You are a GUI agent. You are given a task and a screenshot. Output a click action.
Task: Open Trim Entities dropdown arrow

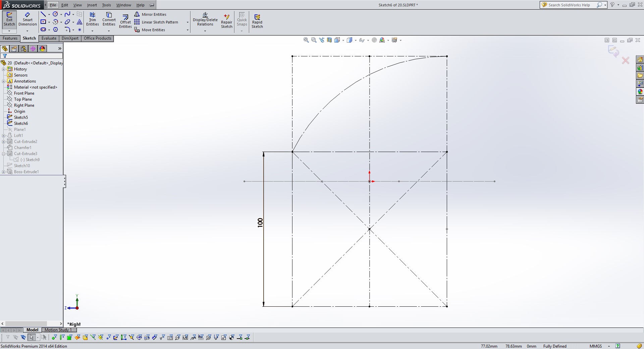pos(93,31)
